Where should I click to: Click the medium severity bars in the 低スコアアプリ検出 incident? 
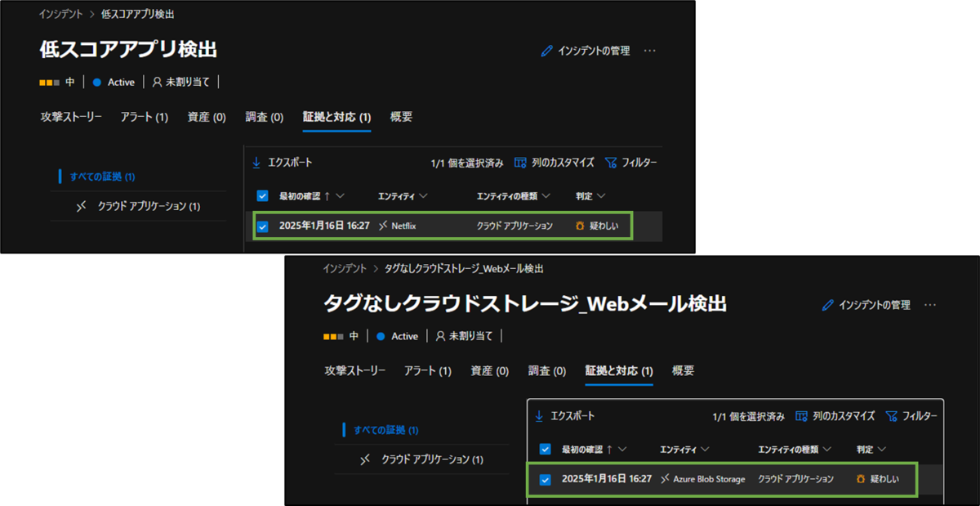click(50, 83)
